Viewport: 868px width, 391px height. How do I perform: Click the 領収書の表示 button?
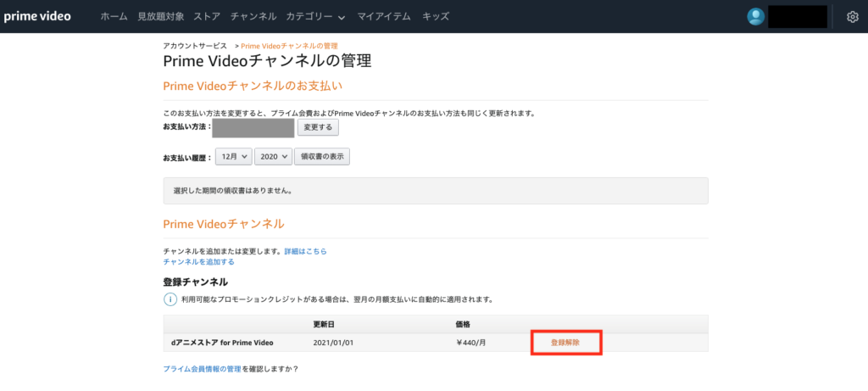coord(322,157)
